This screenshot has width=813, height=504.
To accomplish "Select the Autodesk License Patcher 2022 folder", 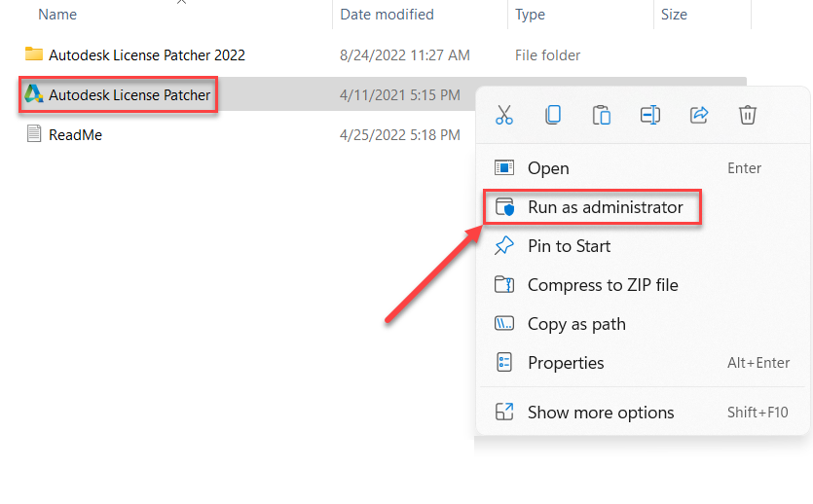I will 147,54.
